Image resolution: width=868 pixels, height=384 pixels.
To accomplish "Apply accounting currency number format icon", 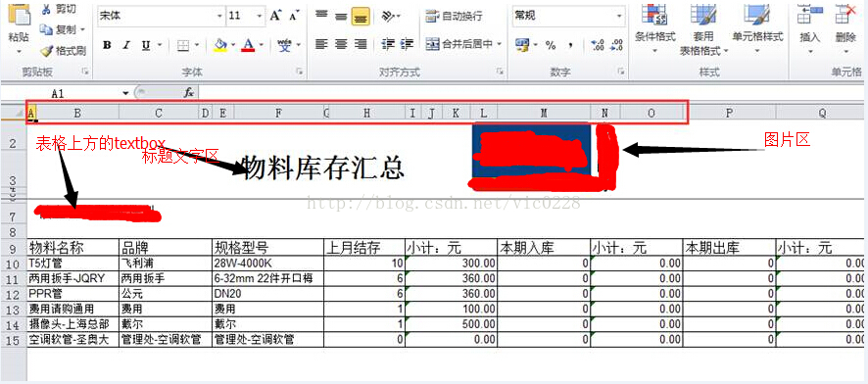I will click(x=522, y=45).
